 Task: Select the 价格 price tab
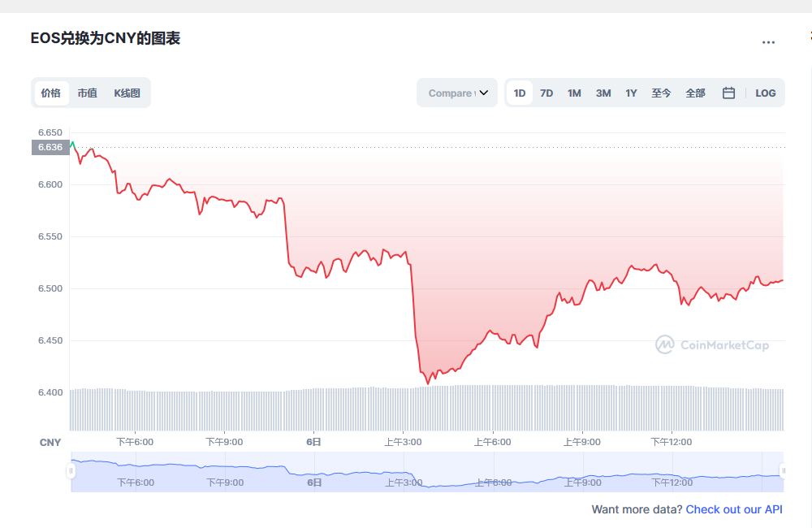coord(51,93)
